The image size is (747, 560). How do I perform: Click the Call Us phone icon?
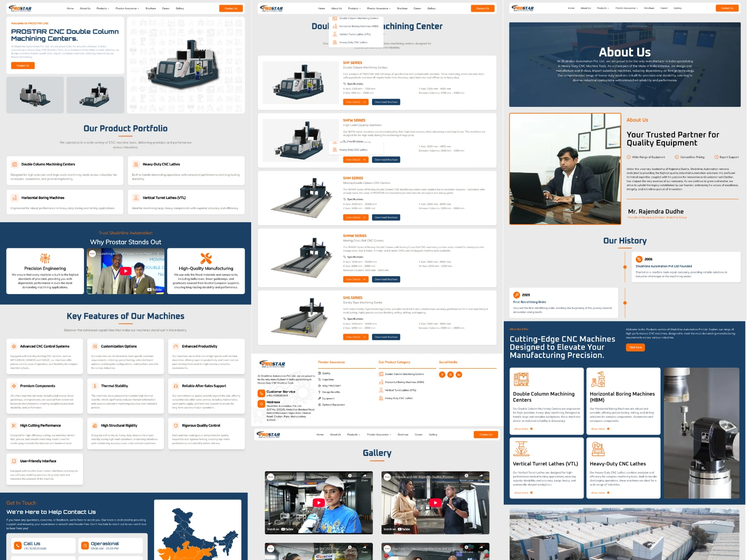coord(18,546)
